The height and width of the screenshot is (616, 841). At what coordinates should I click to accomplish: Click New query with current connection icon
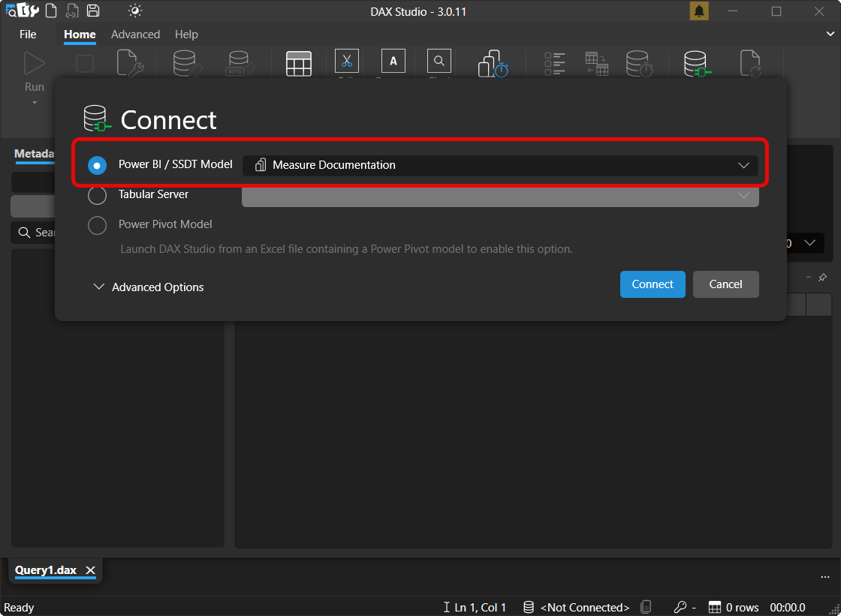[x=72, y=11]
